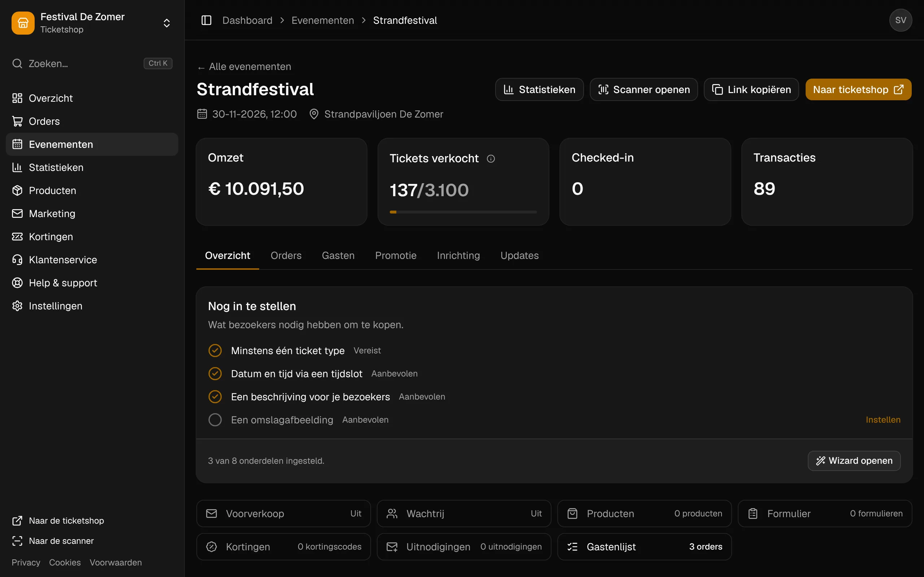Click the Festival De Zomer shop logo
The width and height of the screenshot is (924, 577).
pyautogui.click(x=23, y=23)
